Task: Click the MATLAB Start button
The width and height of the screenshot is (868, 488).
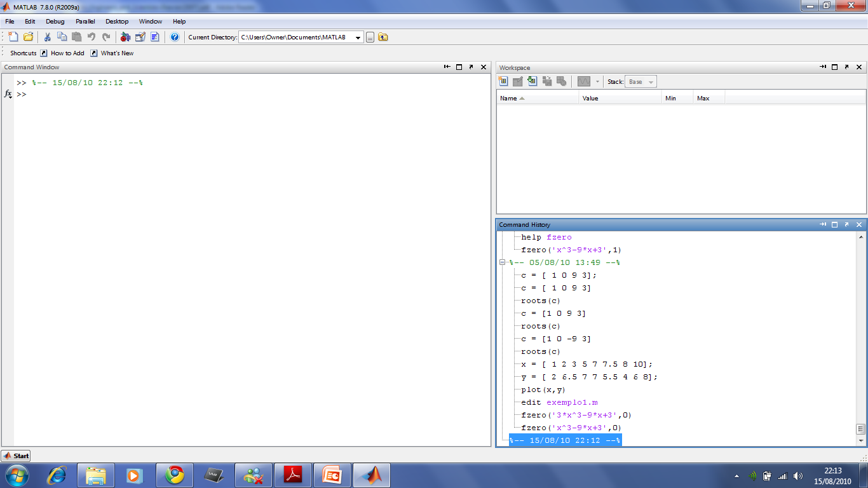Action: coord(17,456)
